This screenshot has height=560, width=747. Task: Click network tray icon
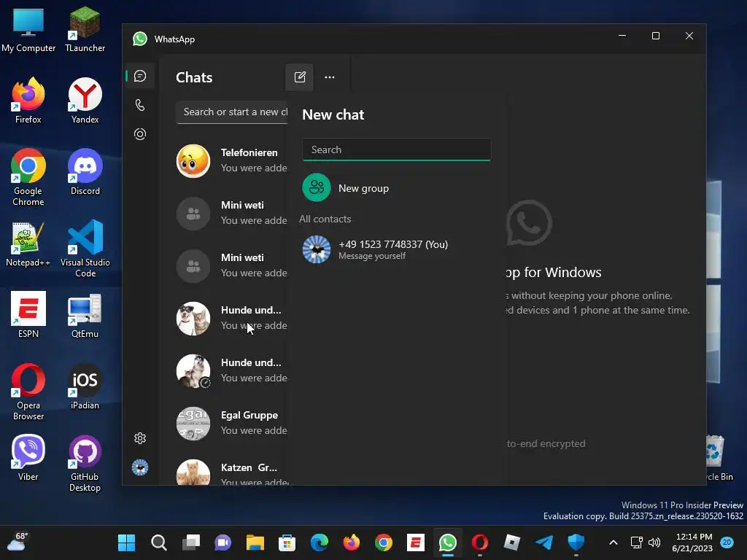(637, 542)
